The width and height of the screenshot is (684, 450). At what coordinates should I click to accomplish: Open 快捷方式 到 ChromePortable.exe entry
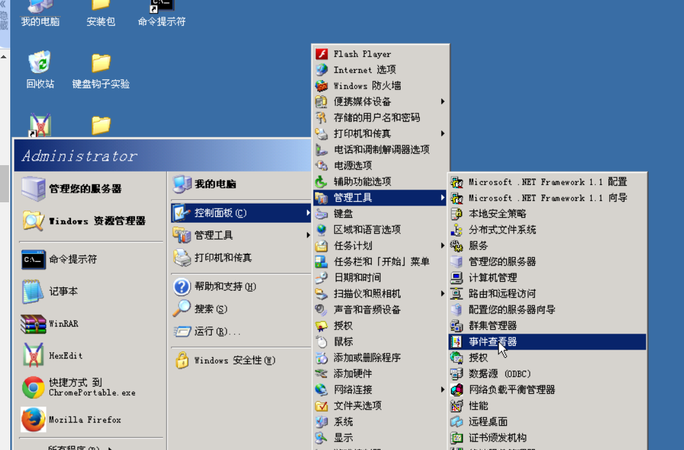91,388
